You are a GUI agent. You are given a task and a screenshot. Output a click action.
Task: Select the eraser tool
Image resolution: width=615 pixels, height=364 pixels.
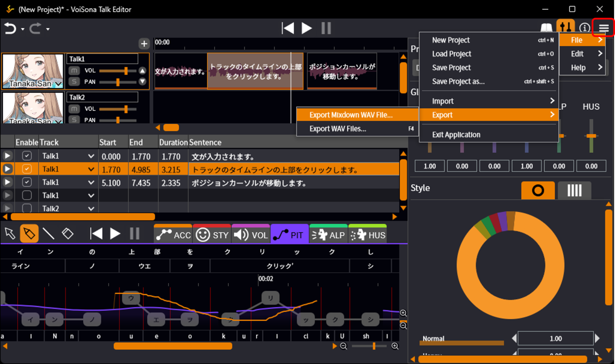(68, 234)
